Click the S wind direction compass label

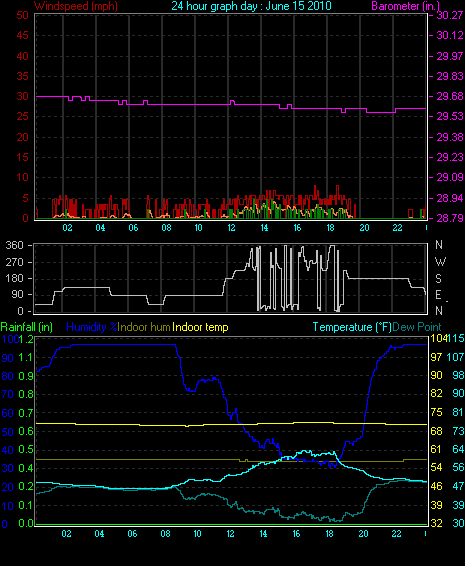(438, 278)
